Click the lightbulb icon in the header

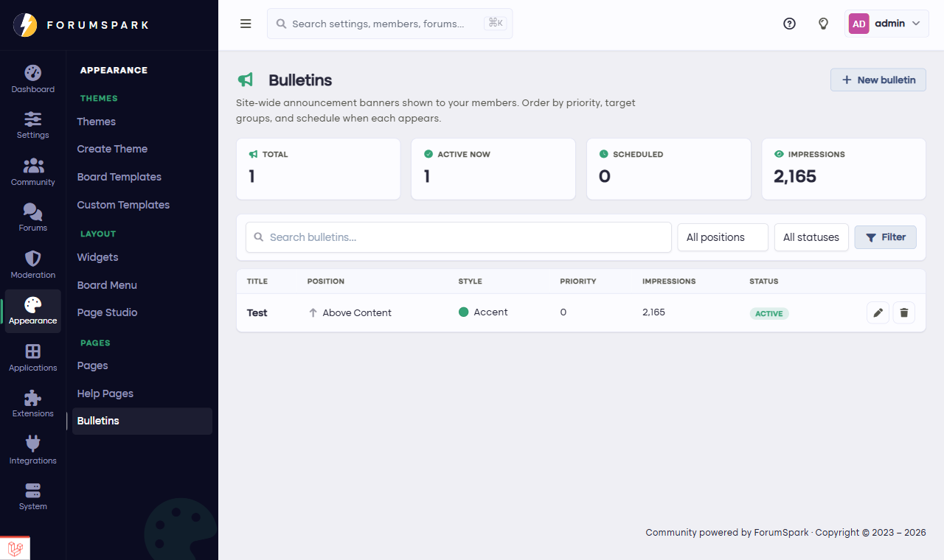click(824, 24)
